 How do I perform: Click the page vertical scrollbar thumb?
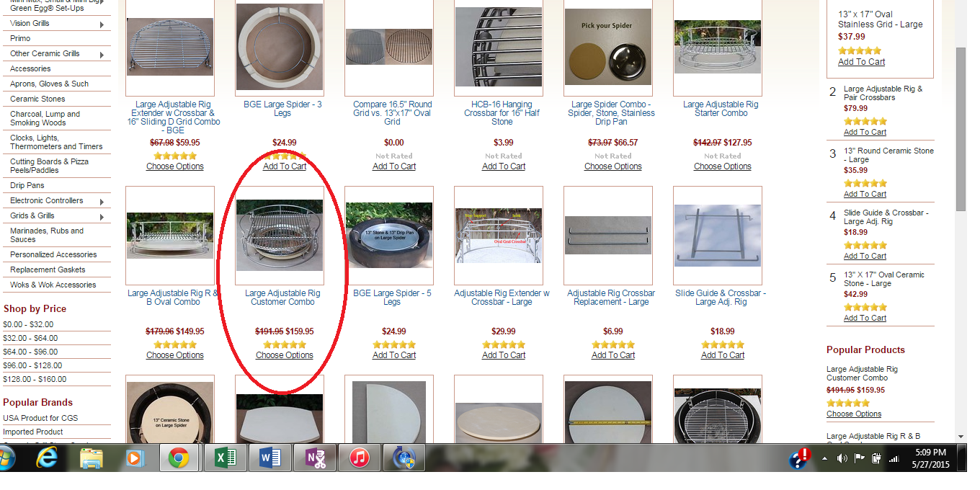coord(960,130)
